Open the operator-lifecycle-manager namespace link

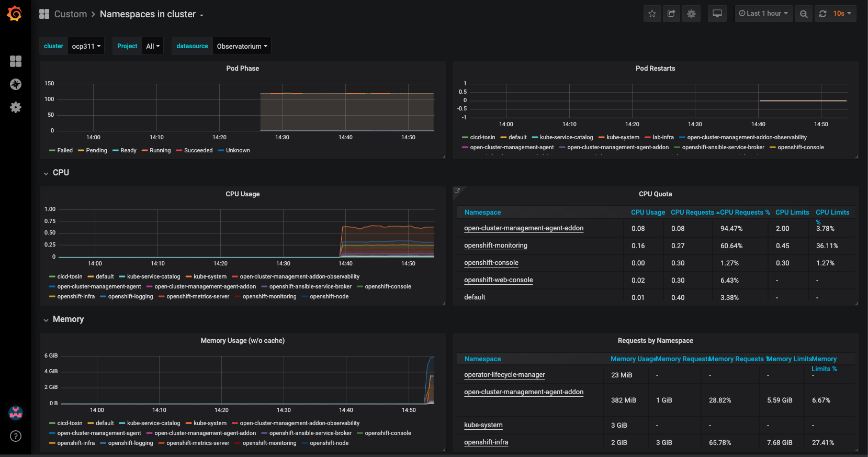click(x=504, y=375)
